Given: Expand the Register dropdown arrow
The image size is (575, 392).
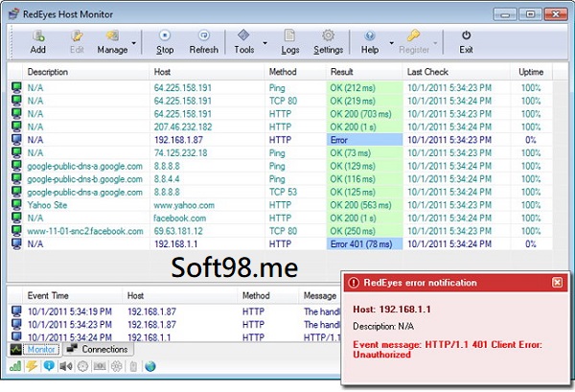Looking at the screenshot, I should (435, 43).
